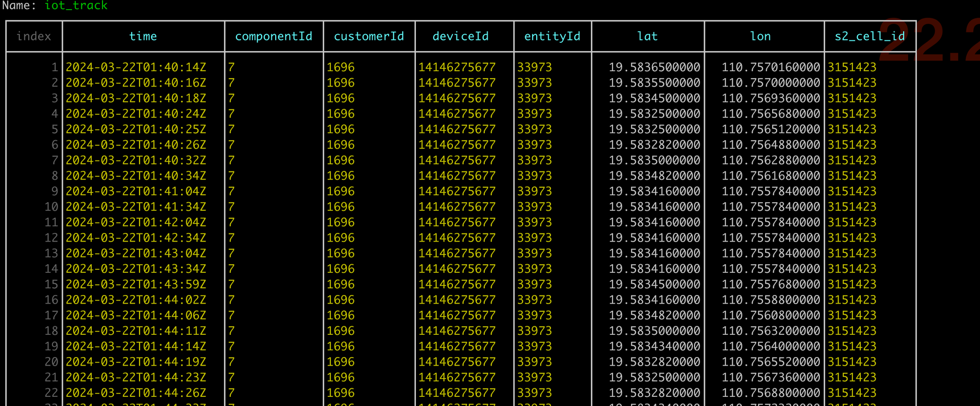Select s2_cell_id value in row 01:40:25Z
980x406 pixels.
852,129
